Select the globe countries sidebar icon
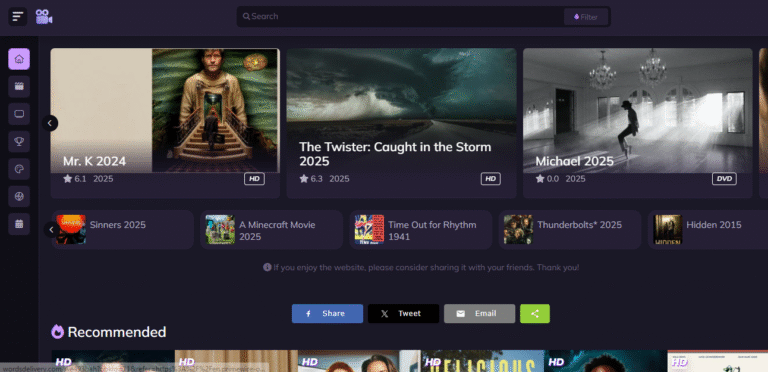Image resolution: width=768 pixels, height=372 pixels. pyautogui.click(x=19, y=196)
